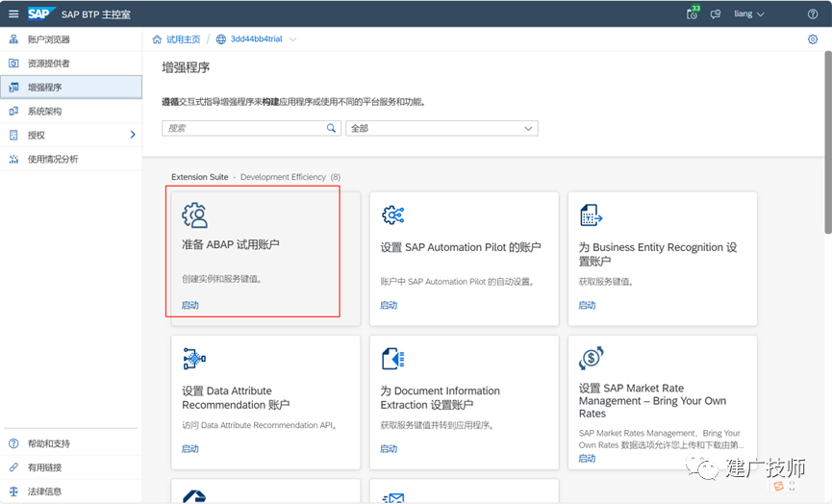Viewport: 832px width, 504px height.
Task: Open 授权 in the sidebar
Action: coord(71,135)
